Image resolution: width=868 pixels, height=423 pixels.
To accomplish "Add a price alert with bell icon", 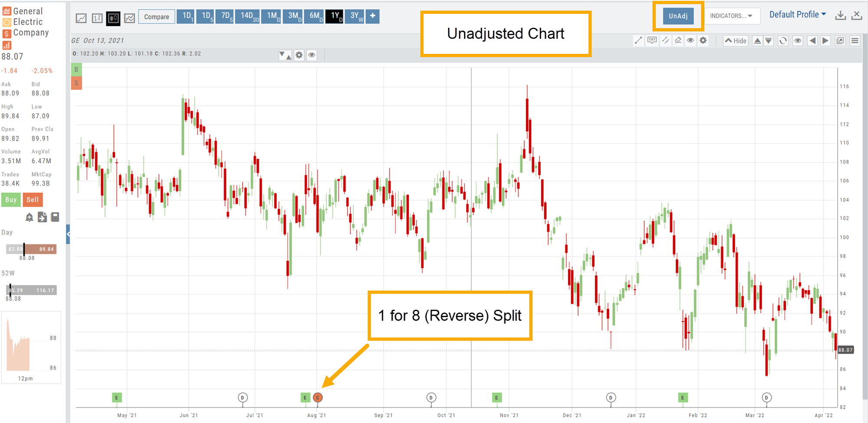I will (29, 217).
